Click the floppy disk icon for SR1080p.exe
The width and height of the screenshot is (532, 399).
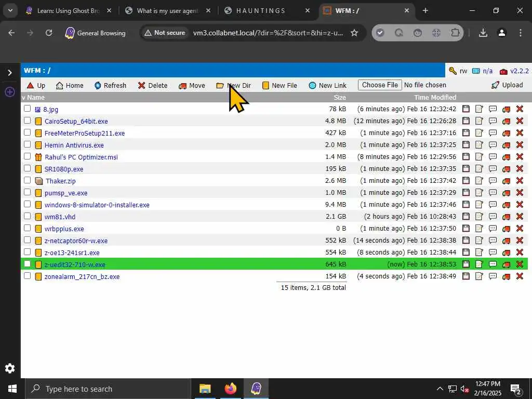466,169
